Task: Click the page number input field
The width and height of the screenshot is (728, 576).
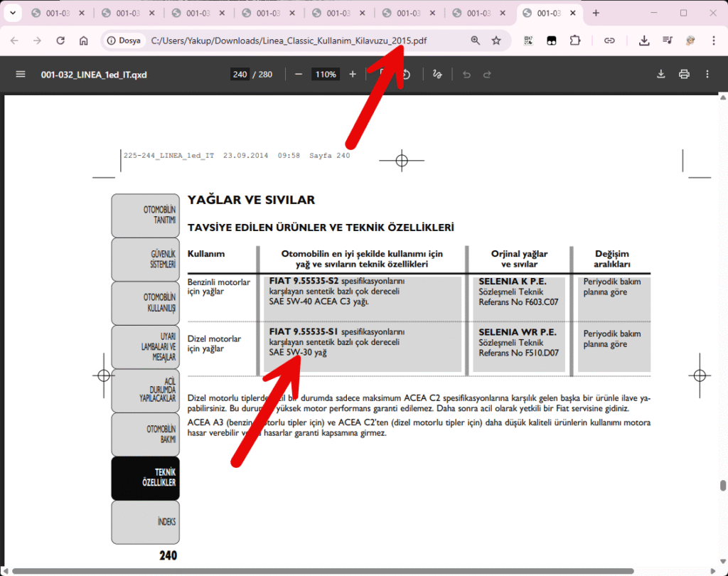Action: click(240, 75)
